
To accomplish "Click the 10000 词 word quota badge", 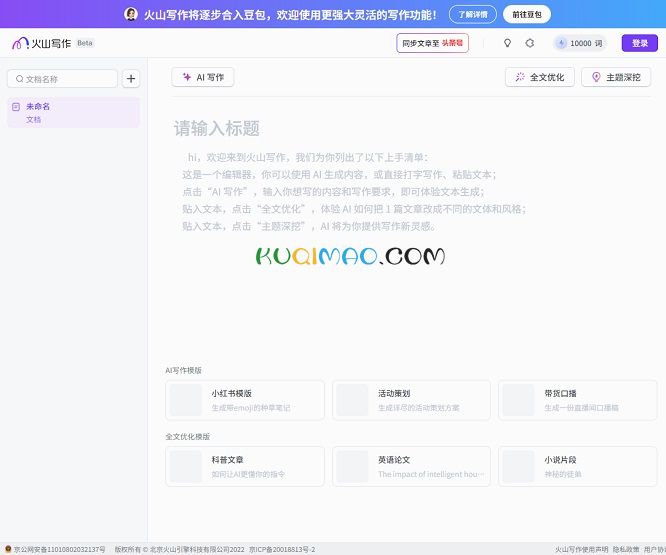I will point(580,43).
